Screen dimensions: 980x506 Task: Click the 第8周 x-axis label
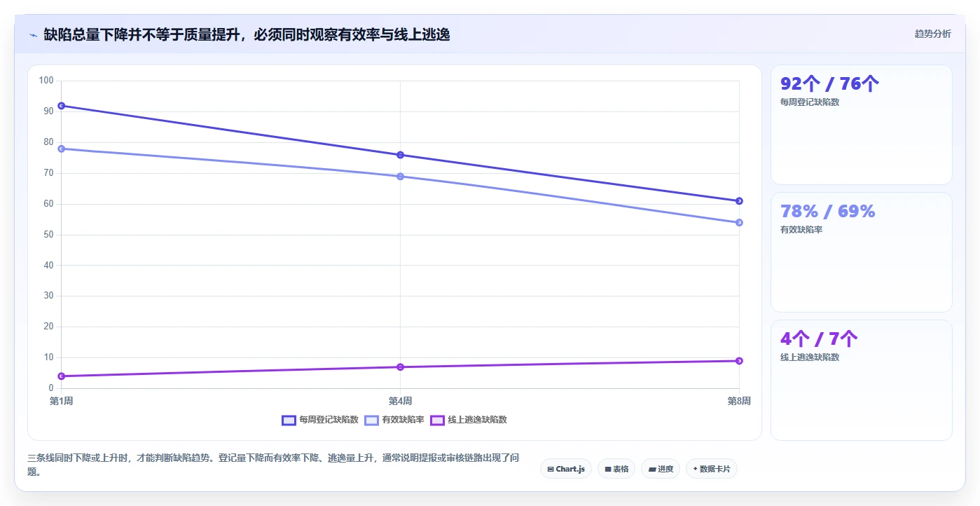click(x=739, y=401)
